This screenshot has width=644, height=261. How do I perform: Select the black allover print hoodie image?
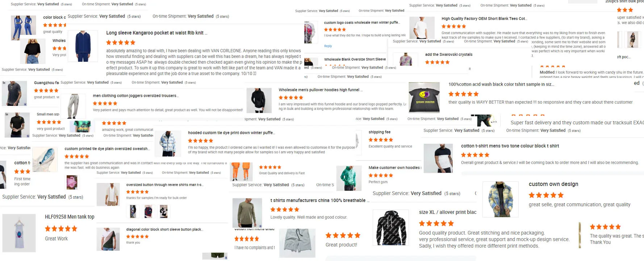391,227
